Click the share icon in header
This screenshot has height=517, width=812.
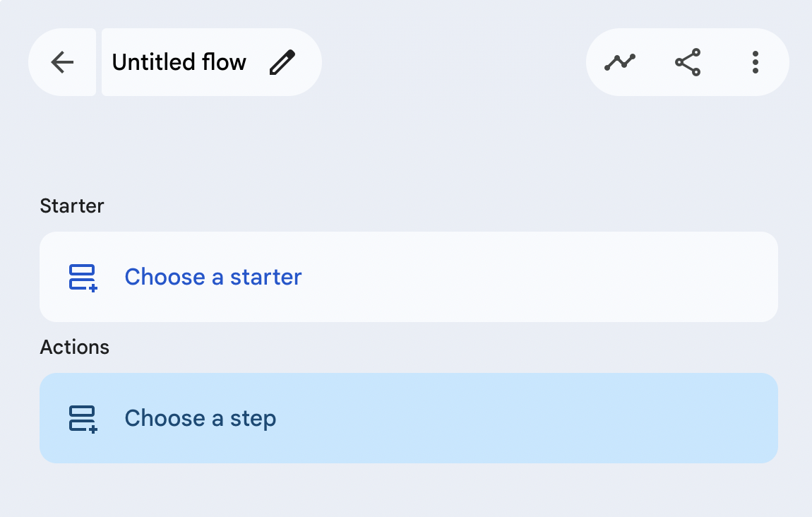pos(688,62)
